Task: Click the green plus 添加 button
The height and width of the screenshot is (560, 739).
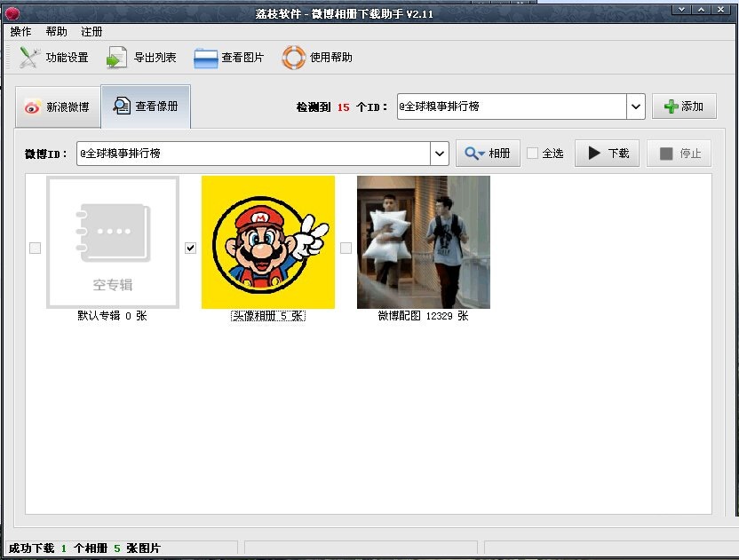Action: pos(684,106)
